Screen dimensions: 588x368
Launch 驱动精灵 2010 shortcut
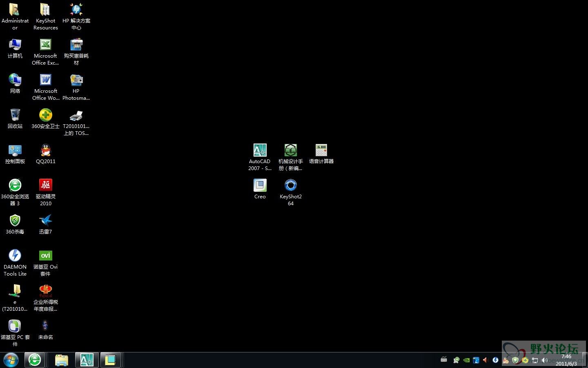point(45,186)
